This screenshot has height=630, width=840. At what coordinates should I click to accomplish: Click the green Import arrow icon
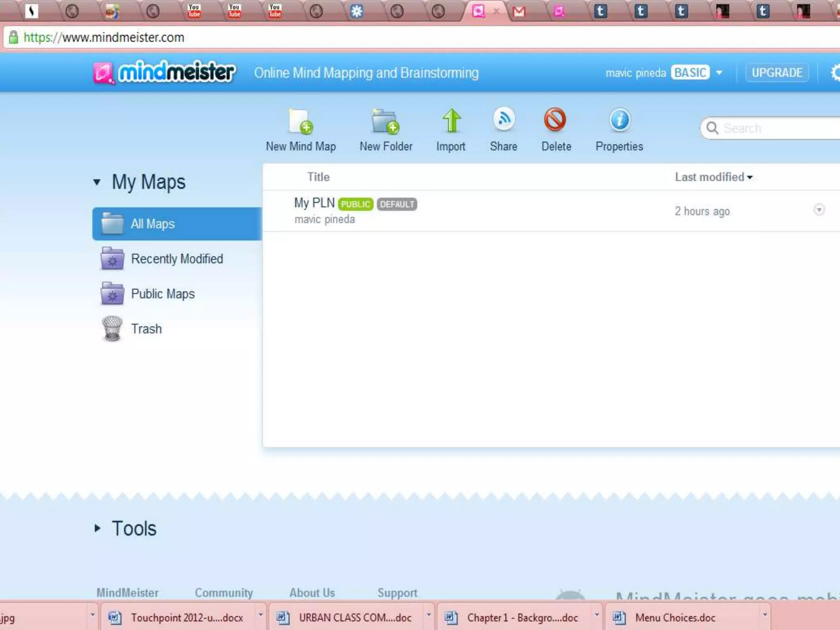click(451, 121)
